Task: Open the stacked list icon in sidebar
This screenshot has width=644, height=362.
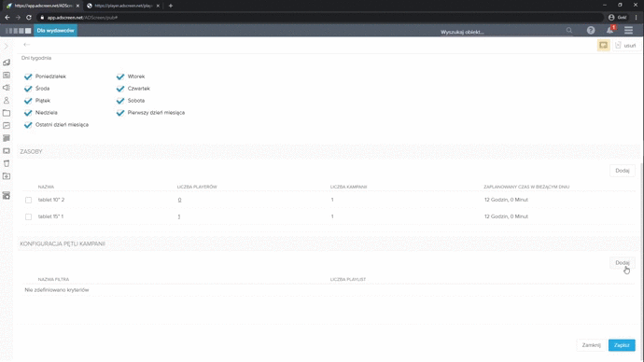Action: [x=7, y=138]
